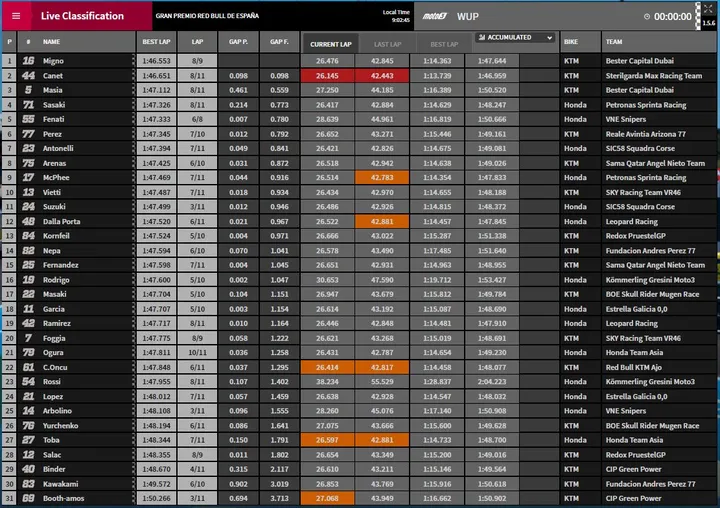The width and height of the screenshot is (720, 508).
Task: Click Perez's team Reale Avintia Arizona 77
Action: [646, 134]
